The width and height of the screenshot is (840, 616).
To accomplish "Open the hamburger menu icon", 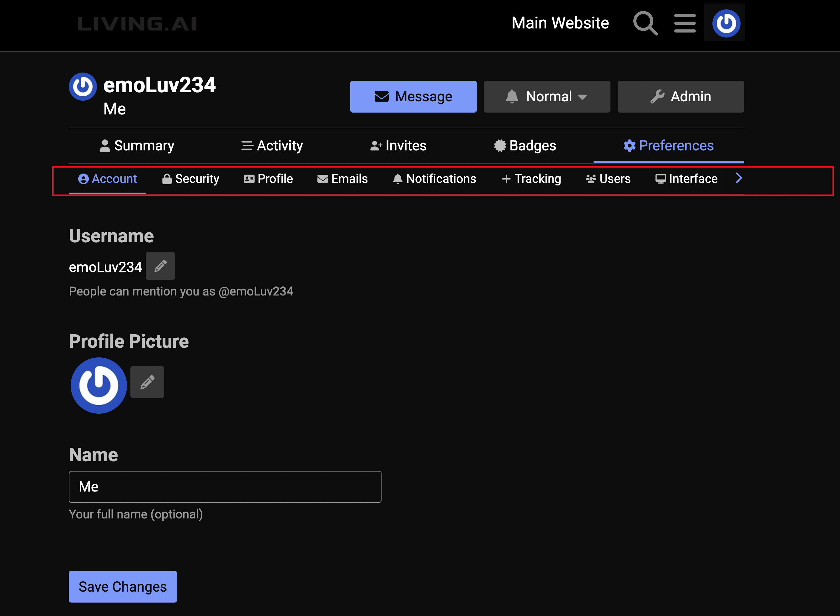I will click(685, 23).
